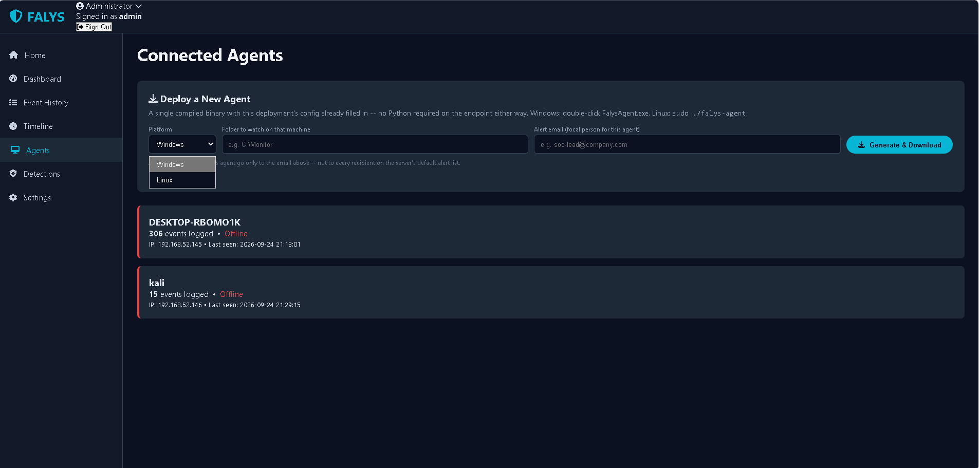Click the Platform field label
Viewport: 980px width, 468px height.
pos(160,129)
